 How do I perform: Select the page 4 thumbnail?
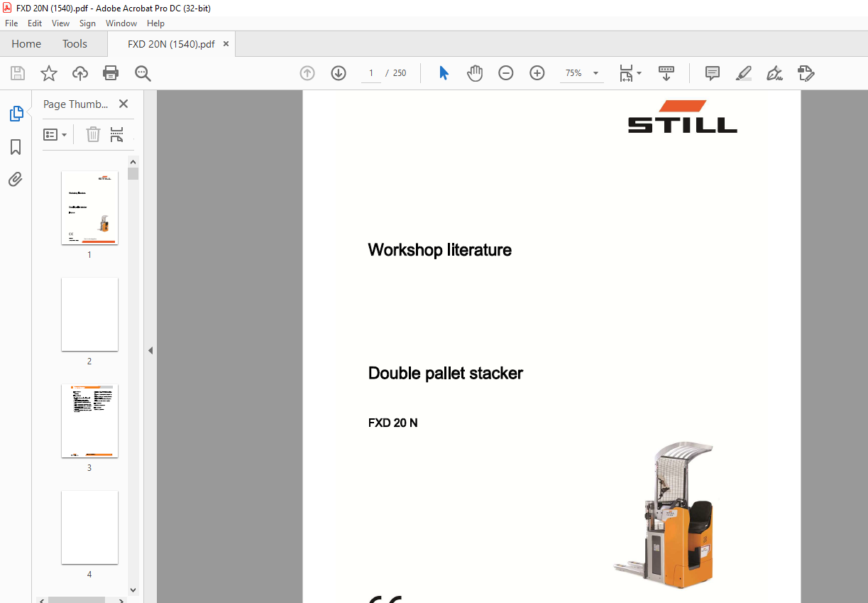pyautogui.click(x=89, y=527)
